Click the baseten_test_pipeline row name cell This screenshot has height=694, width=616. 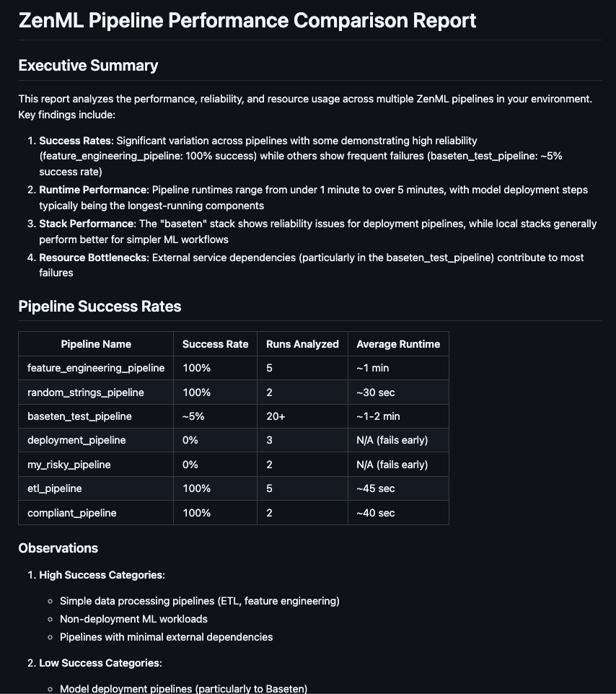pos(79,416)
